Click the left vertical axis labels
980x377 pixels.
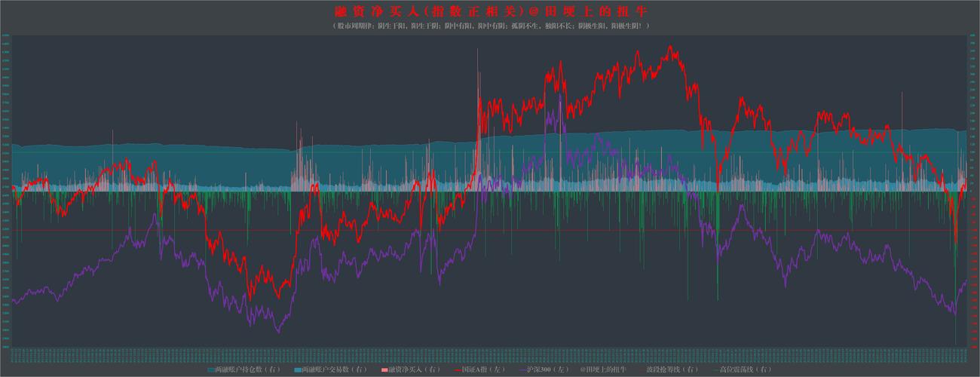[5, 188]
